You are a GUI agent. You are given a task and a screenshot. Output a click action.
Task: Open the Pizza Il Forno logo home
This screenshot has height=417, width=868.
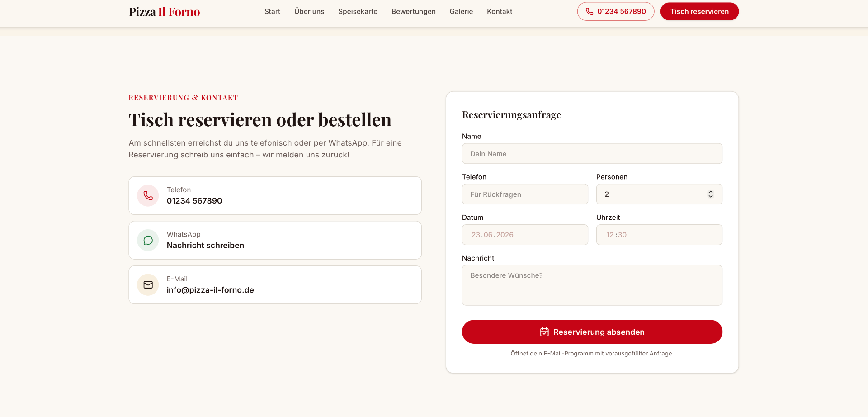click(x=164, y=12)
